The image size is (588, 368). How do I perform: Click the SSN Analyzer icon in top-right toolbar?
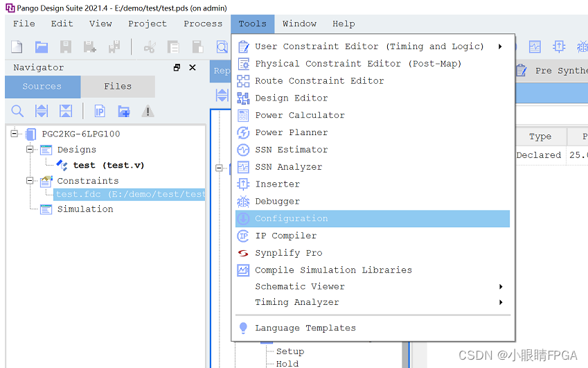coord(535,46)
